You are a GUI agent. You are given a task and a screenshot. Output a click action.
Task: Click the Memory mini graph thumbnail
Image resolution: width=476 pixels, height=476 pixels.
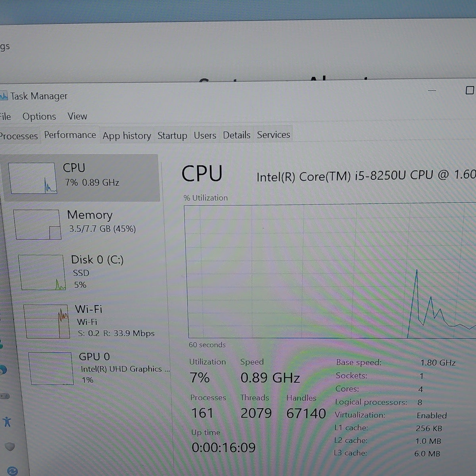38,225
